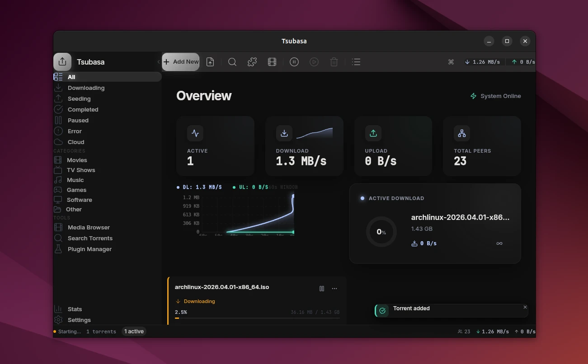Pause the archlinux ISO torrent
Screen dimensions: 588x364
coord(322,289)
